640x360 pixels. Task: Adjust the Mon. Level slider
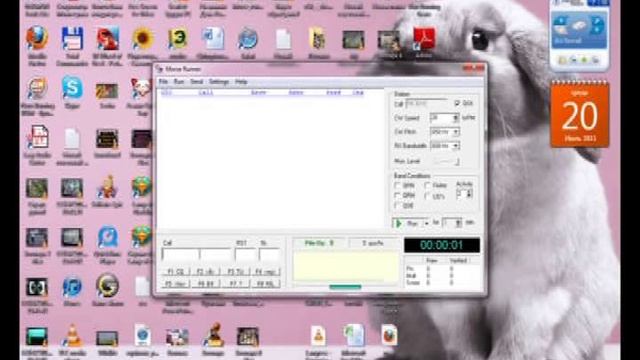tap(447, 162)
